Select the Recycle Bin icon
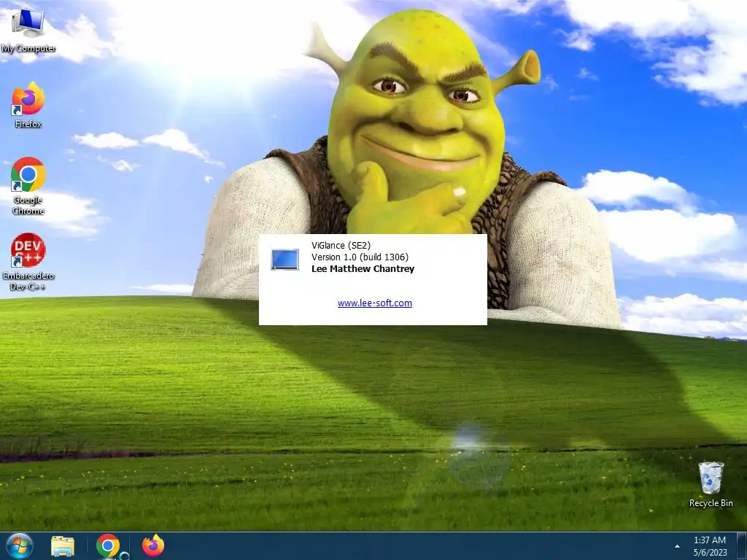 [711, 484]
